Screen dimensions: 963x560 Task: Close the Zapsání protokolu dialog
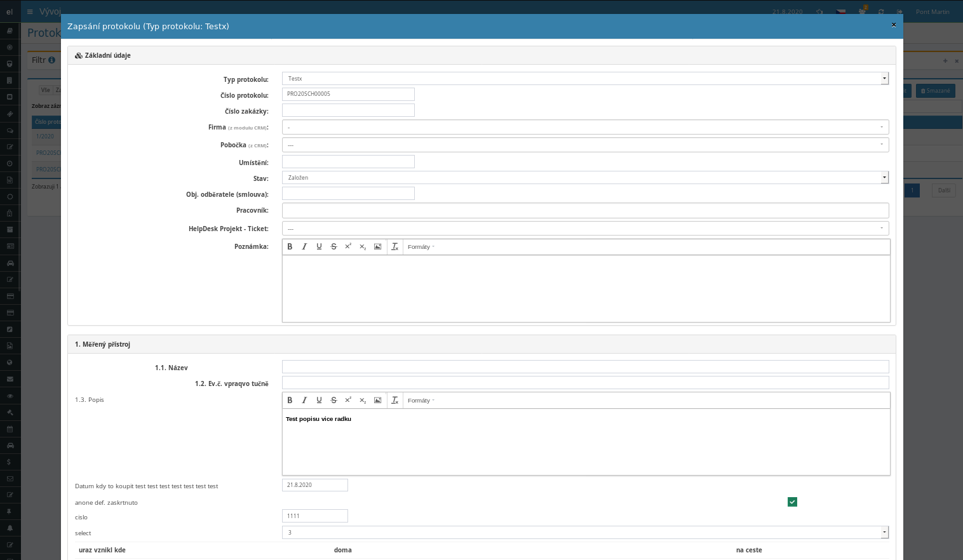(893, 25)
